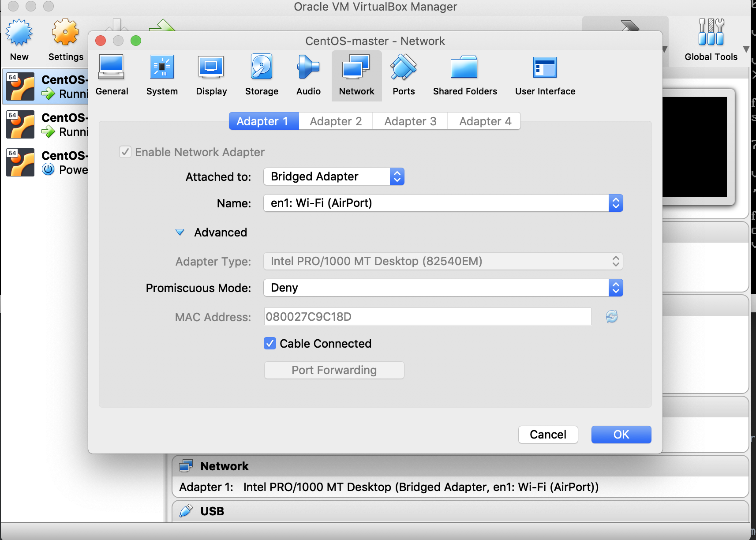
Task: Click the USB section icon in details pane
Action: point(186,511)
